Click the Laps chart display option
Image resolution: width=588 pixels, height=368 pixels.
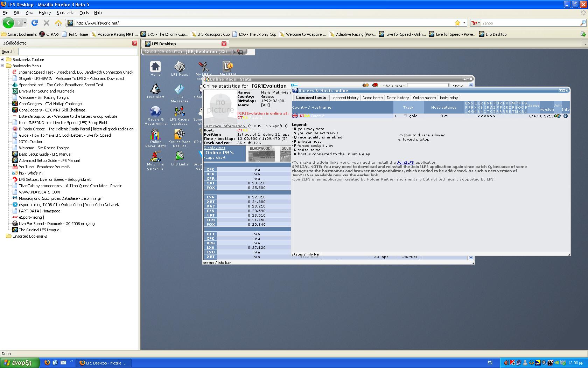tap(215, 158)
